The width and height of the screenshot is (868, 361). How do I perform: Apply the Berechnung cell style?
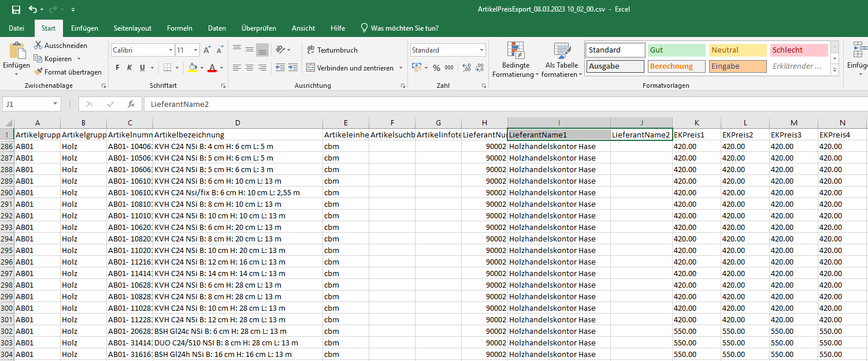[x=677, y=66]
